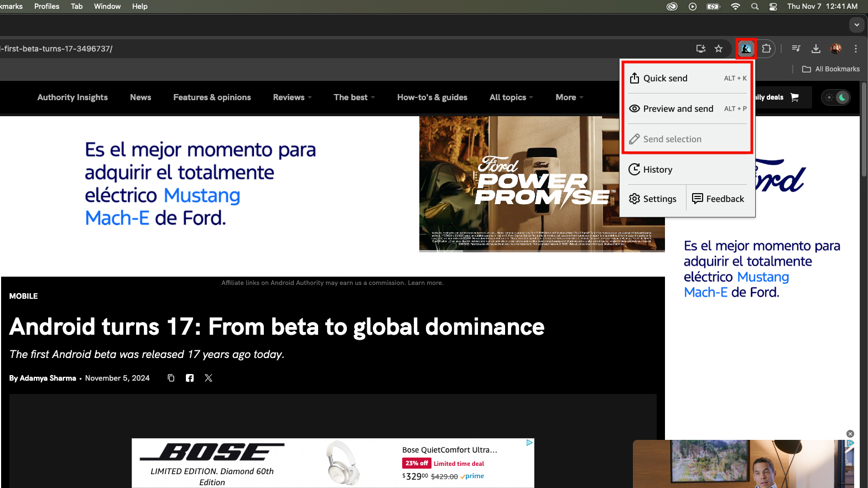Screen dimensions: 868x488
Task: Open macOS Spotlight search icon
Action: pyautogui.click(x=755, y=7)
